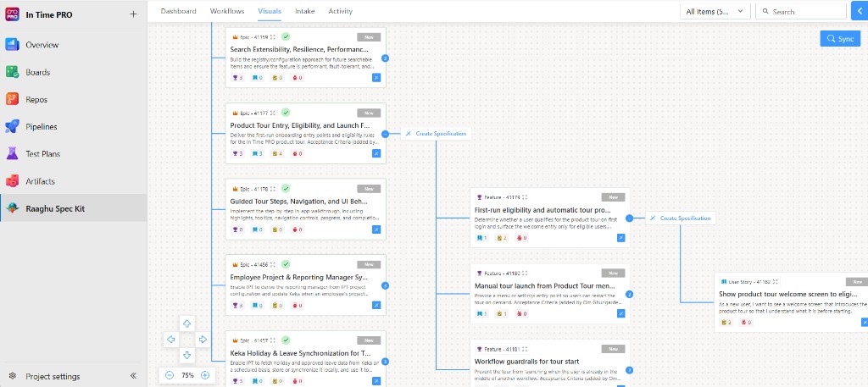Screen dimensions: 868x387
Task: Click blue spec icon on Feature 41179 card
Action: tap(621, 238)
